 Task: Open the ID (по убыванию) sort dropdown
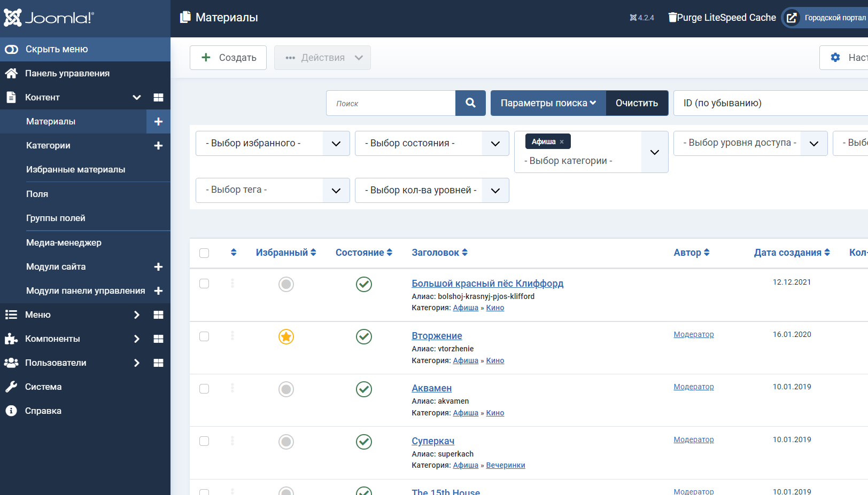coord(770,103)
